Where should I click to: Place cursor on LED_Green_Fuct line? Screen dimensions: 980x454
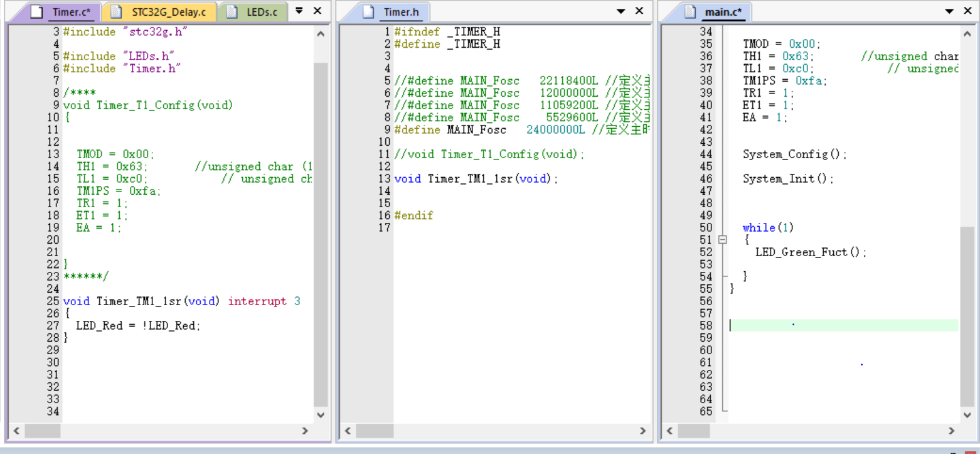(810, 252)
